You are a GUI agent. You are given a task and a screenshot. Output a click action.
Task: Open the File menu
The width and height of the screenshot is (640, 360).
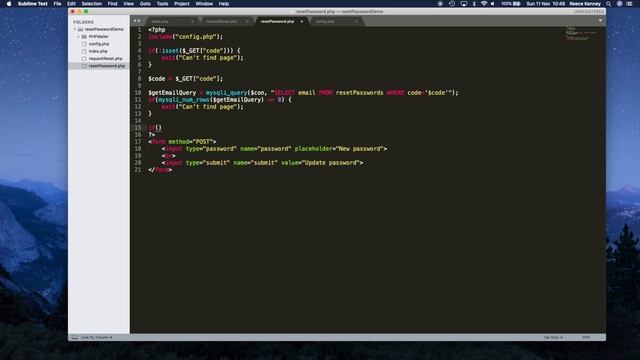pos(58,4)
